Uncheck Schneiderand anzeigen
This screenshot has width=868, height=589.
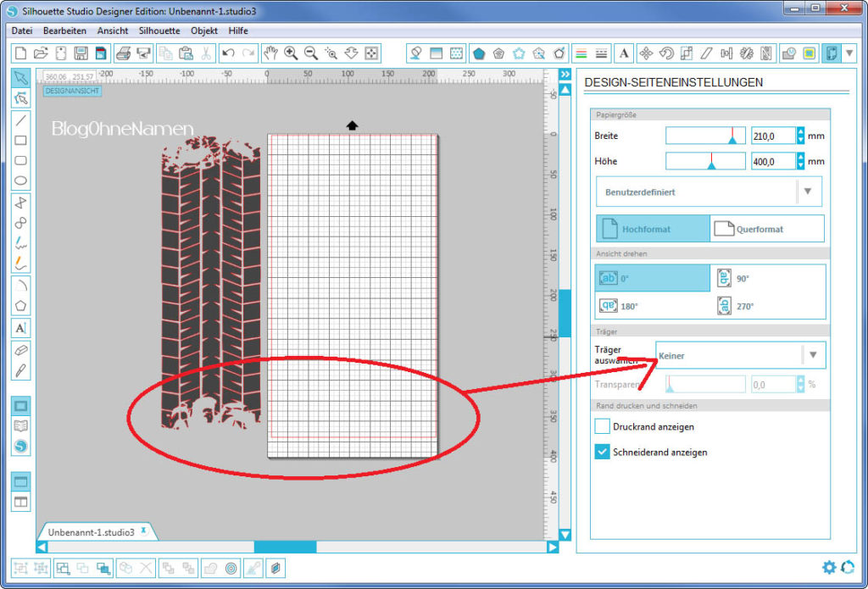click(x=602, y=453)
